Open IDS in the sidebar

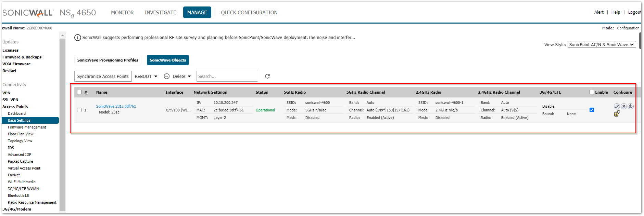click(11, 148)
